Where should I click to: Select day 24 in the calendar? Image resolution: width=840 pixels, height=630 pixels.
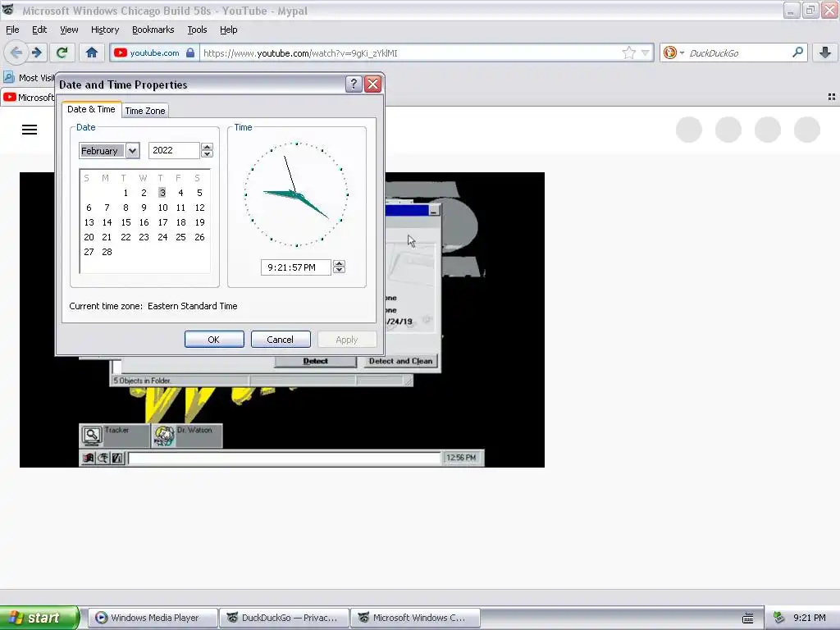162,237
